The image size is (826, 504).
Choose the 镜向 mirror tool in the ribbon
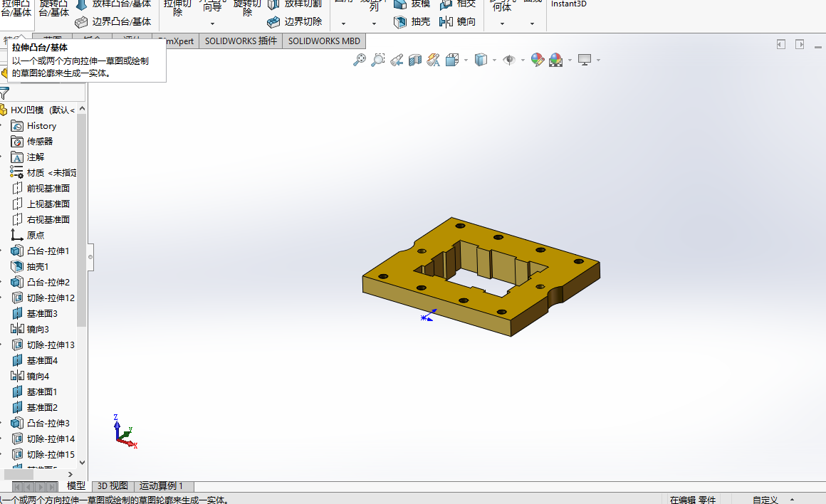click(x=457, y=21)
